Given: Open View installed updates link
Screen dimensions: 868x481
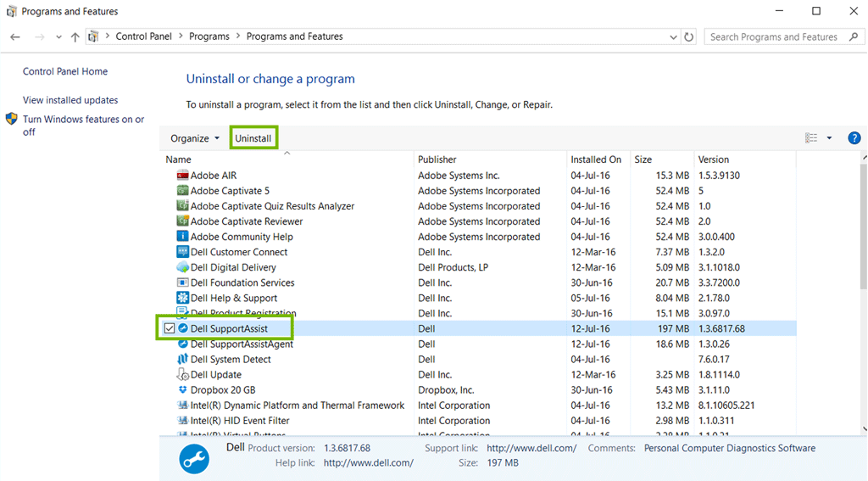Looking at the screenshot, I should (x=70, y=100).
